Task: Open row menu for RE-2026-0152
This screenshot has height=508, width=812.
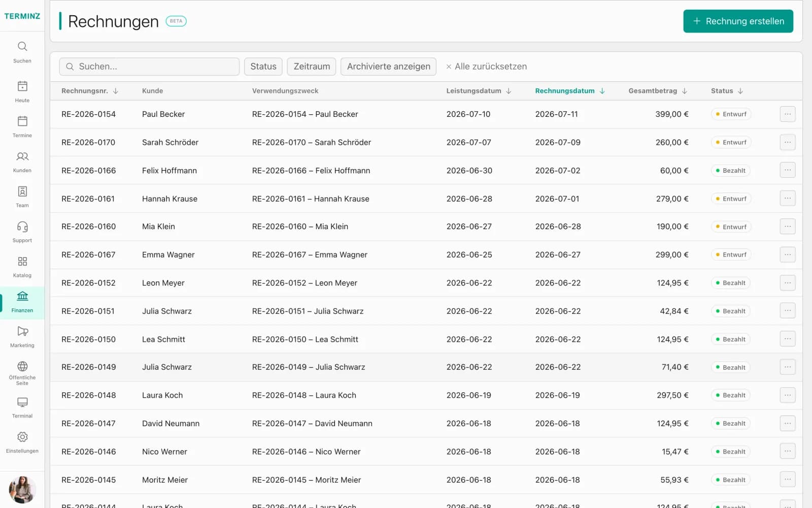Action: tap(788, 283)
